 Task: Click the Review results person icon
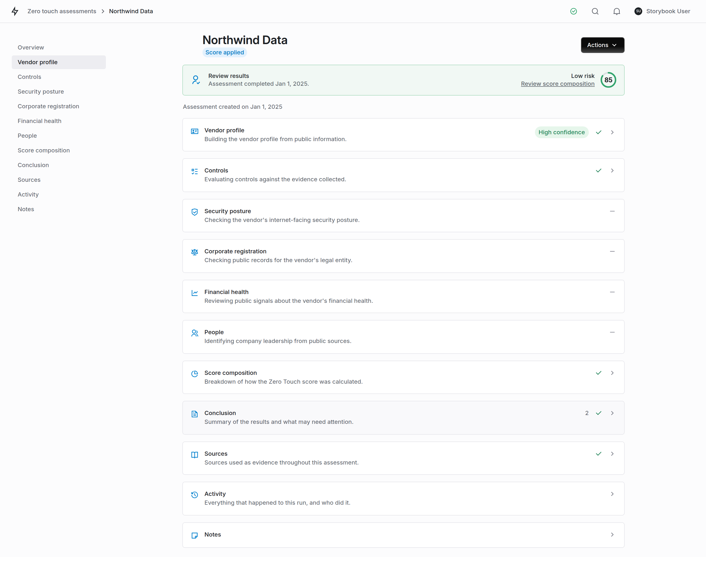pos(196,80)
